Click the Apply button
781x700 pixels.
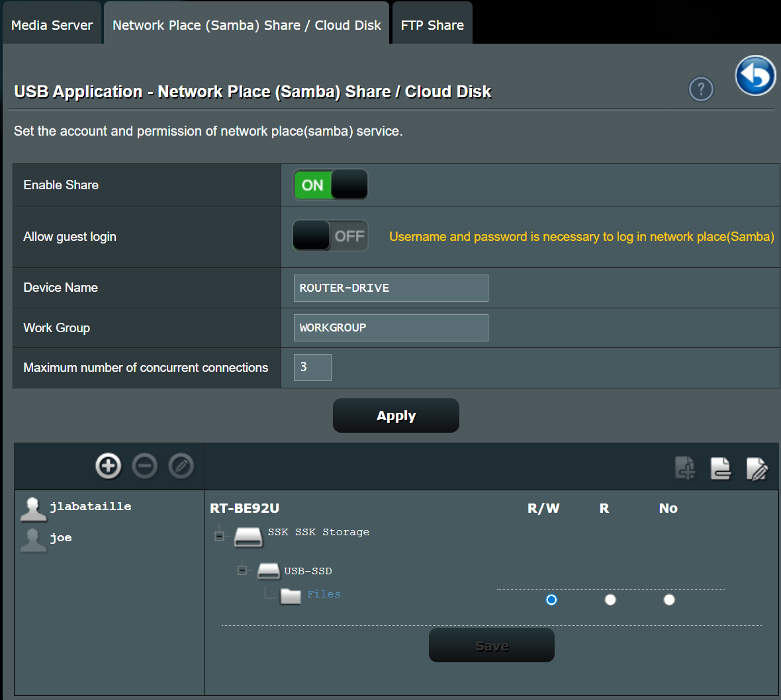click(396, 416)
